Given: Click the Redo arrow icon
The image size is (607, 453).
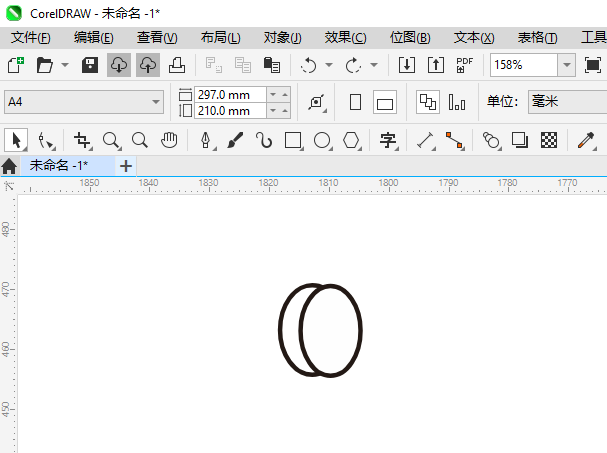Looking at the screenshot, I should [x=353, y=65].
